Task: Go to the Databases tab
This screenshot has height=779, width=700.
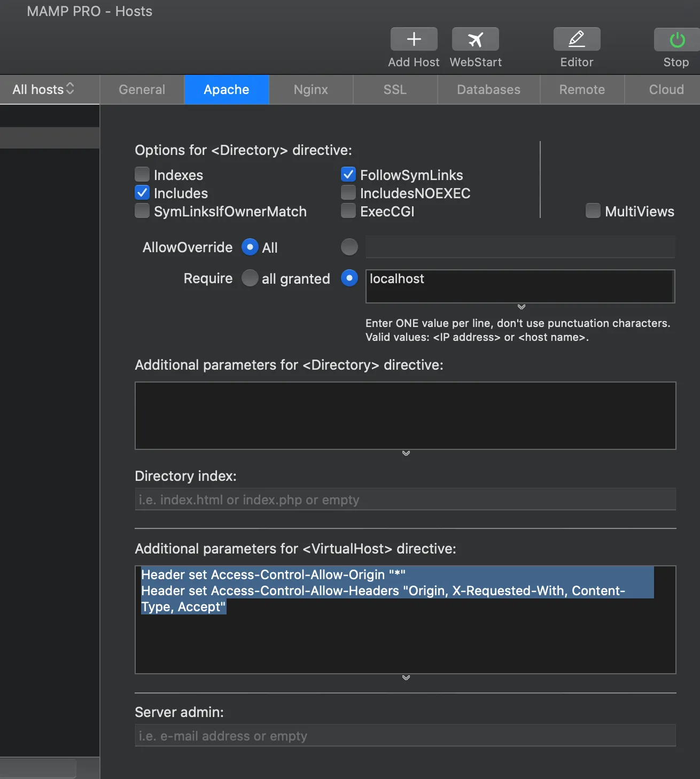Action: click(x=488, y=89)
